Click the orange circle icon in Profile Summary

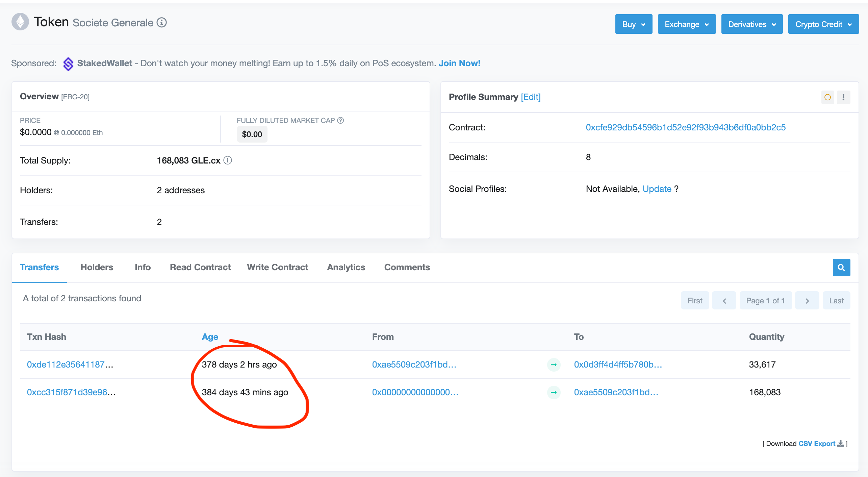(827, 97)
